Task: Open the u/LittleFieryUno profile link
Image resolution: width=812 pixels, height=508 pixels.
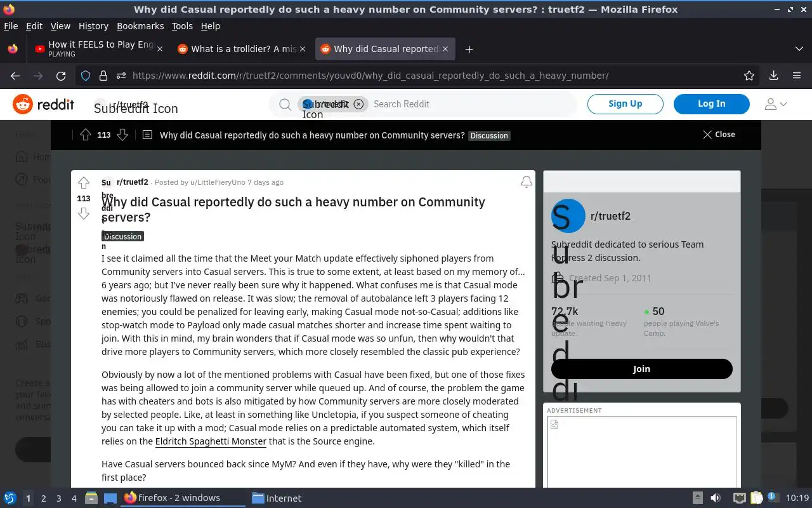Action: tap(218, 182)
